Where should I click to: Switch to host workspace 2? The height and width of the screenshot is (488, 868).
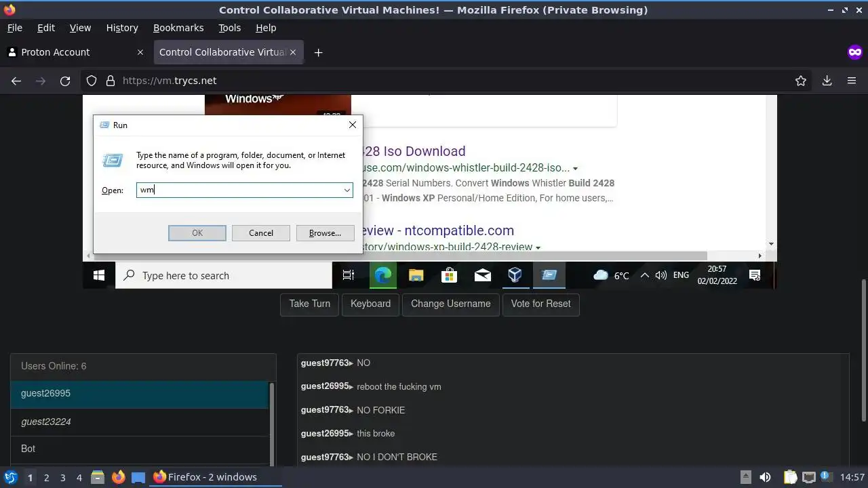point(46,477)
